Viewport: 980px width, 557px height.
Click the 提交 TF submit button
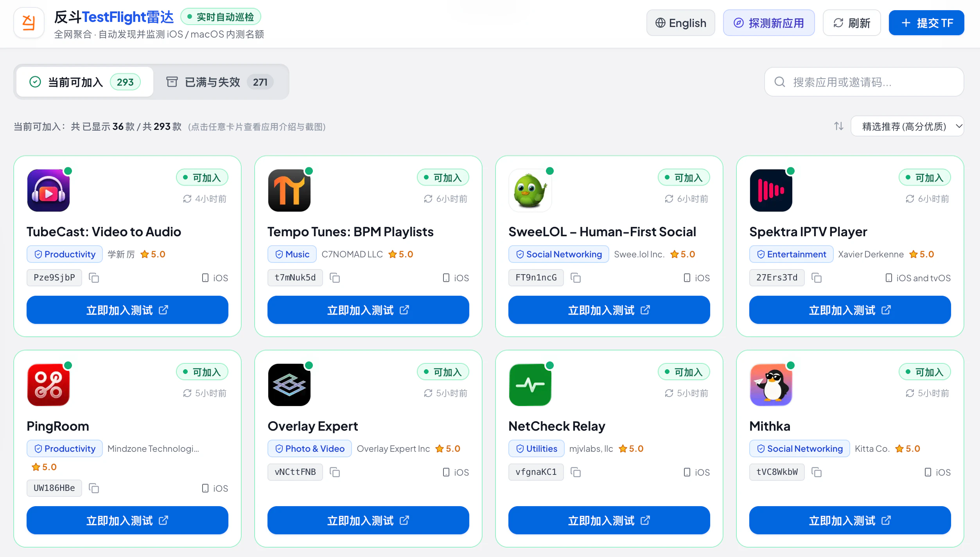coord(926,23)
